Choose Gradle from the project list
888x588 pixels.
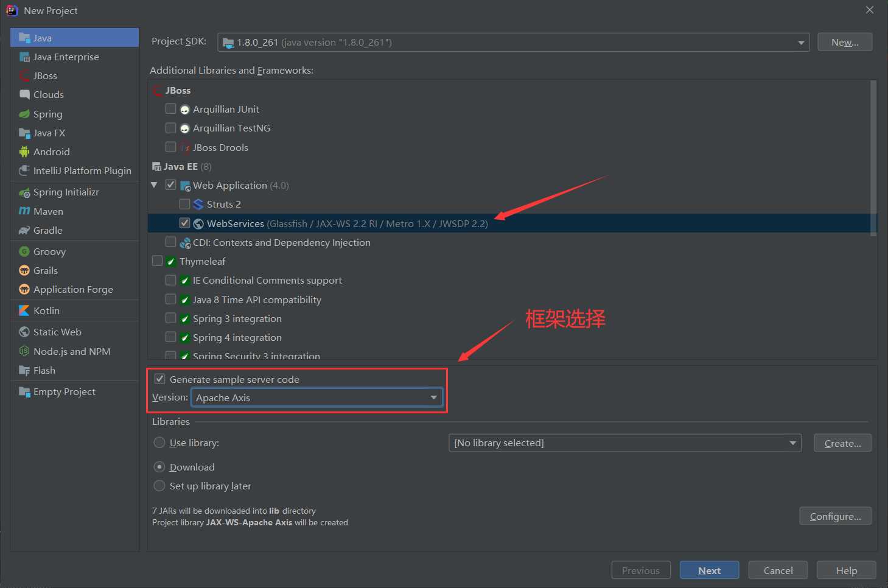tap(74, 230)
